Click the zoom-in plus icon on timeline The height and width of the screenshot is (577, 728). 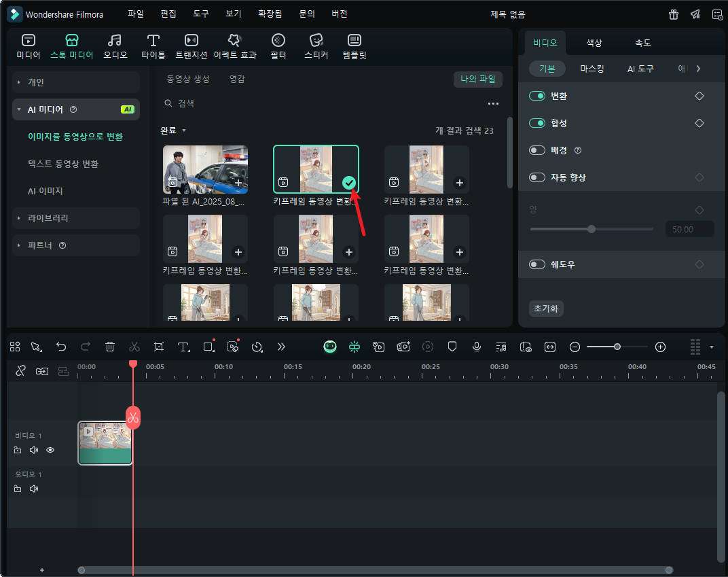[660, 347]
